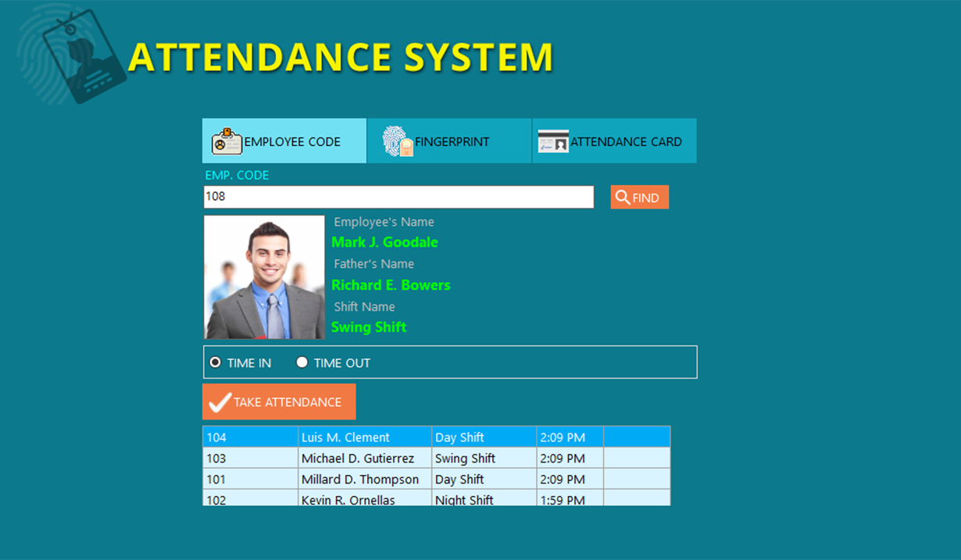Click the magnifying glass search icon

coord(623,198)
